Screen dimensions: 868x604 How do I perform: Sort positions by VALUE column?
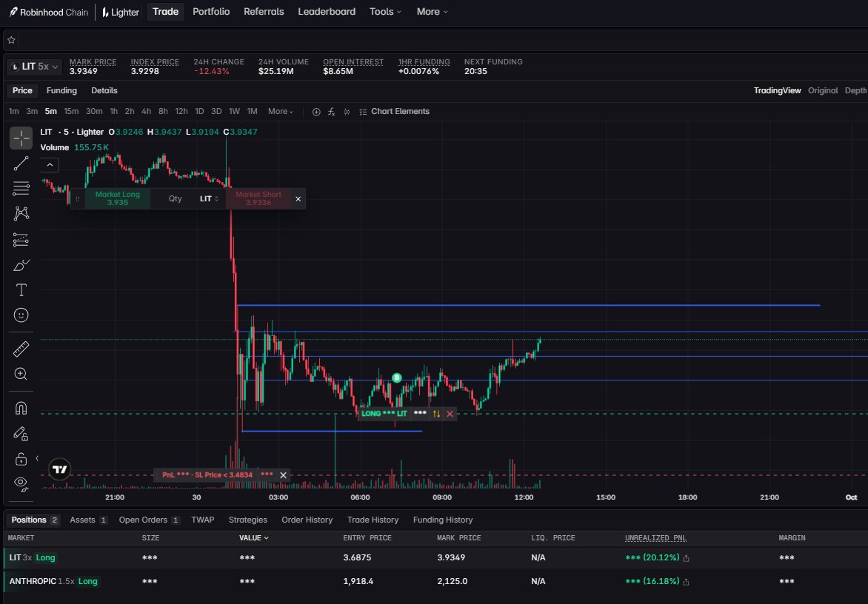coord(253,538)
